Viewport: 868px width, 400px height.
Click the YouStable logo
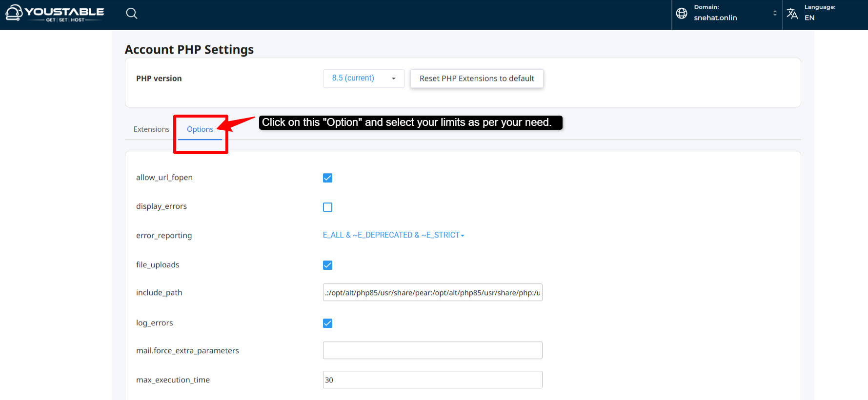pyautogui.click(x=55, y=13)
